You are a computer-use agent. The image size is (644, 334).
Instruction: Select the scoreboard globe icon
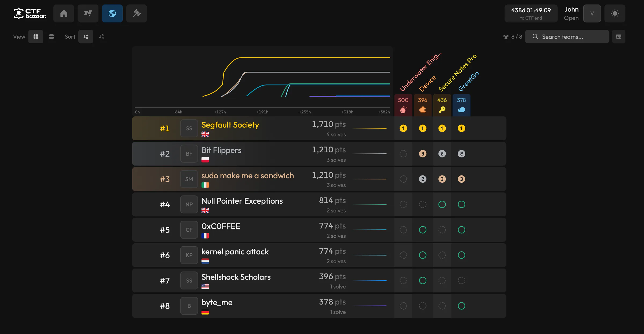pyautogui.click(x=112, y=13)
